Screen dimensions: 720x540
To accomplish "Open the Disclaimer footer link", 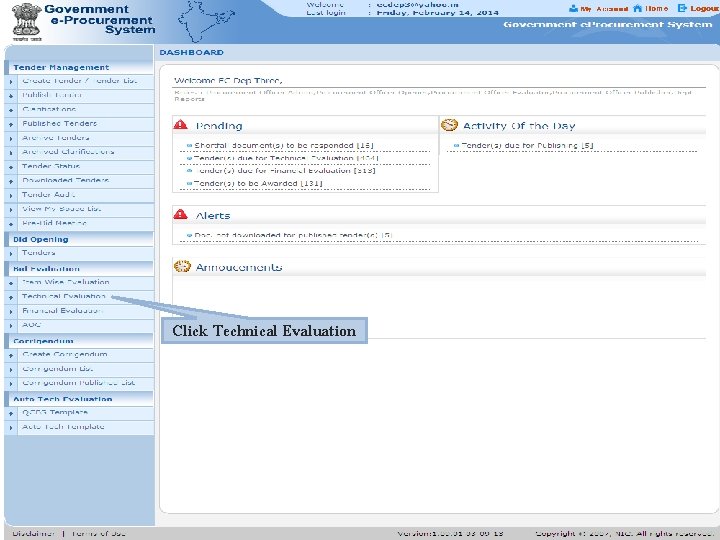I will tap(34, 534).
